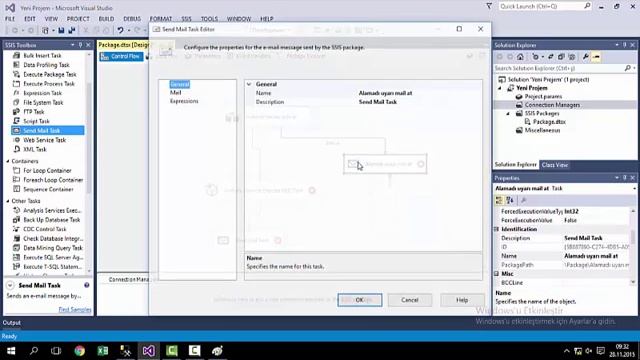Click the Name value 'Alamadı uyarı mail at'
Screen dimensions: 640x360
click(385, 93)
